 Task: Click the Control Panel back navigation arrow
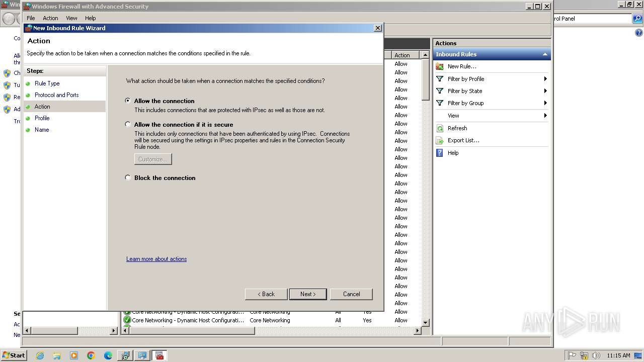pyautogui.click(x=9, y=19)
